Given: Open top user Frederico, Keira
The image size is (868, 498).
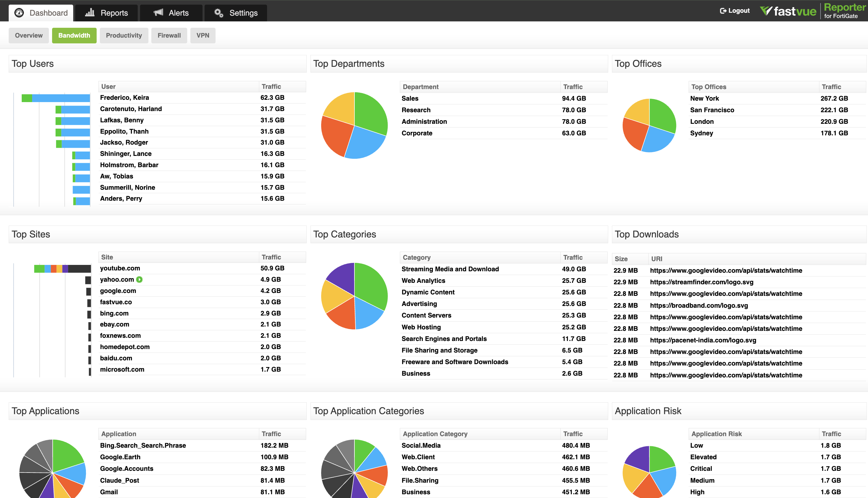Looking at the screenshot, I should 124,97.
